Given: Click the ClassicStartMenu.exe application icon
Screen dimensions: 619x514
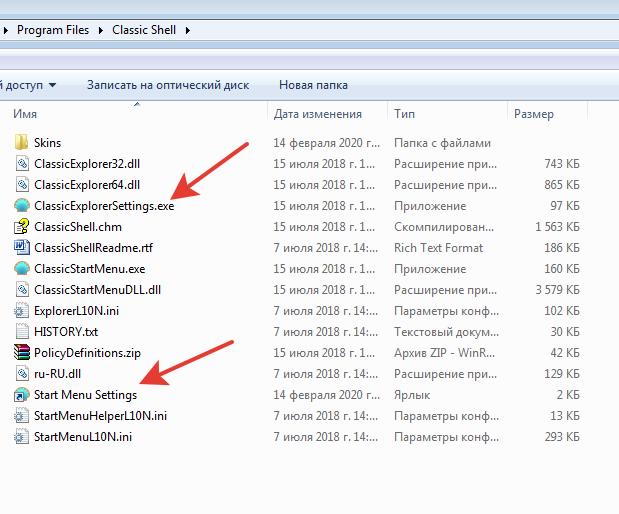Looking at the screenshot, I should click(x=22, y=269).
